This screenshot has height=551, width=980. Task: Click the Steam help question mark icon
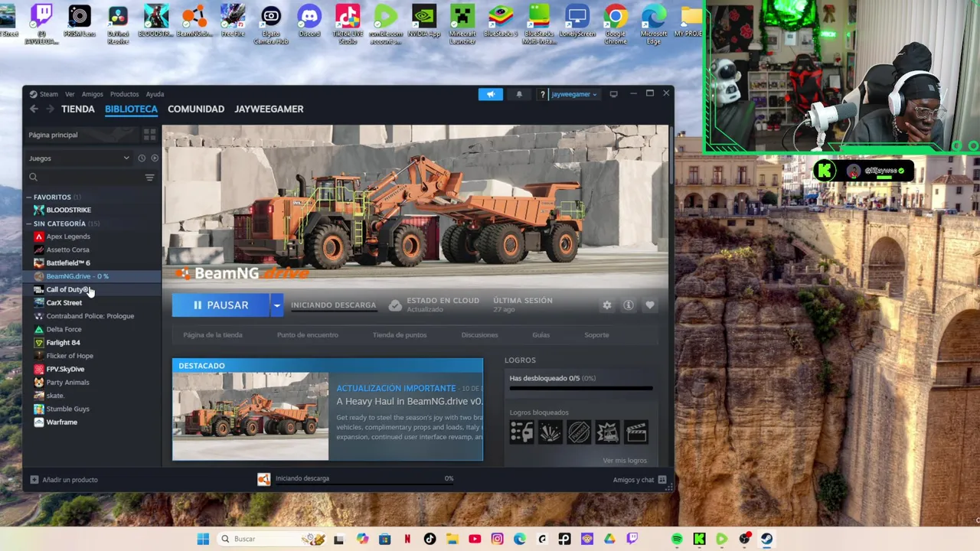(542, 94)
